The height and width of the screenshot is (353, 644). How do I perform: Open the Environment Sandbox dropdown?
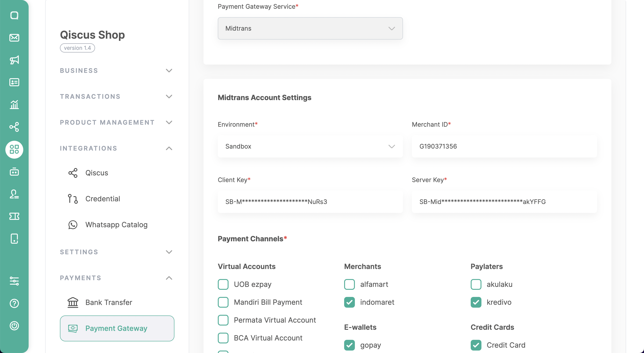pos(310,146)
